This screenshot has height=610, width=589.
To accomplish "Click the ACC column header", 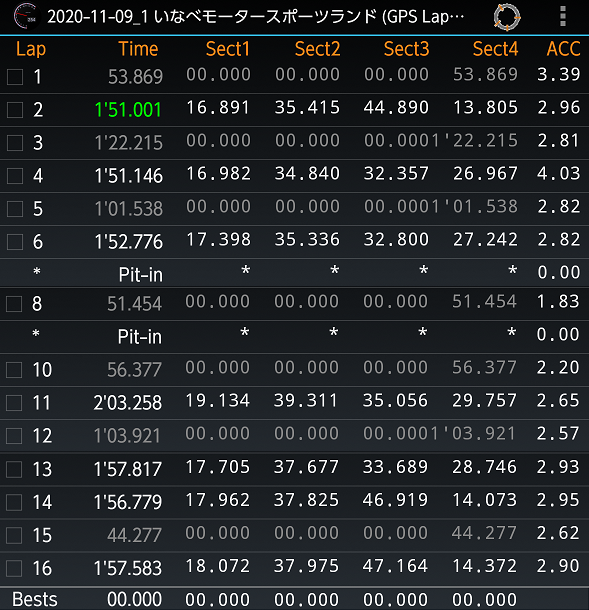I will 563,49.
